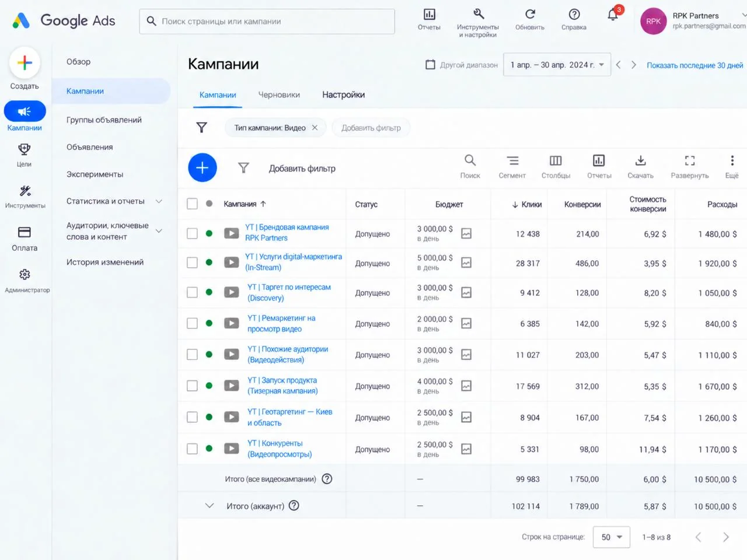Open История изменений in side menu
The width and height of the screenshot is (747, 560).
pos(105,262)
